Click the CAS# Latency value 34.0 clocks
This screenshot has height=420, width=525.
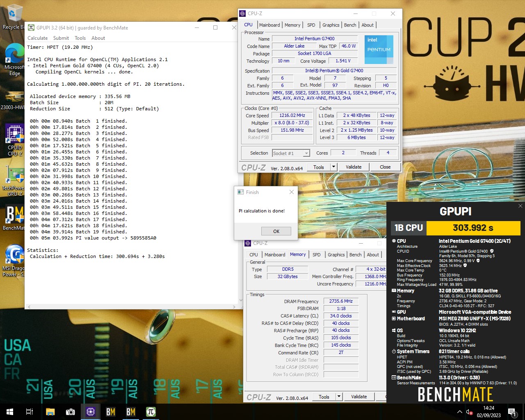point(341,316)
